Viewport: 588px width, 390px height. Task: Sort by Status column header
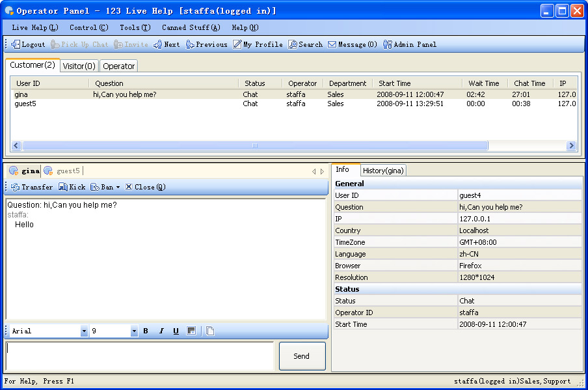pos(260,83)
